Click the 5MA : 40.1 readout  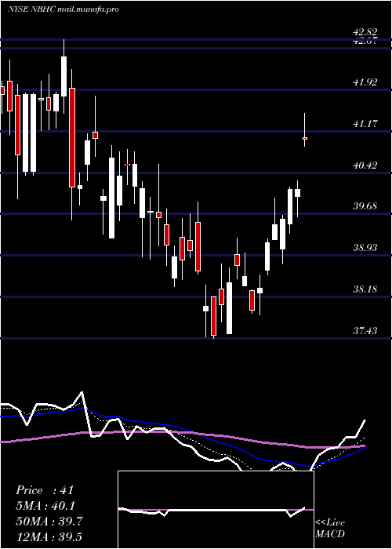(x=45, y=506)
